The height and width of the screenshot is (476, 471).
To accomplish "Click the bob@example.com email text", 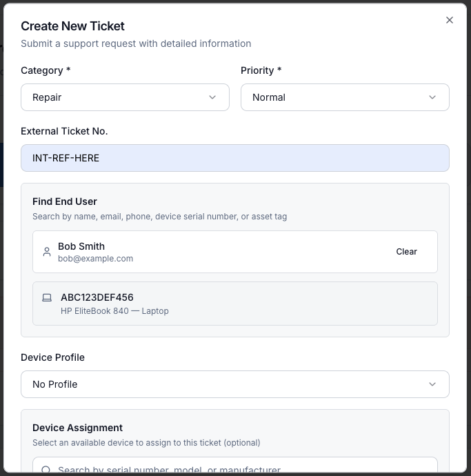I will pyautogui.click(x=95, y=259).
